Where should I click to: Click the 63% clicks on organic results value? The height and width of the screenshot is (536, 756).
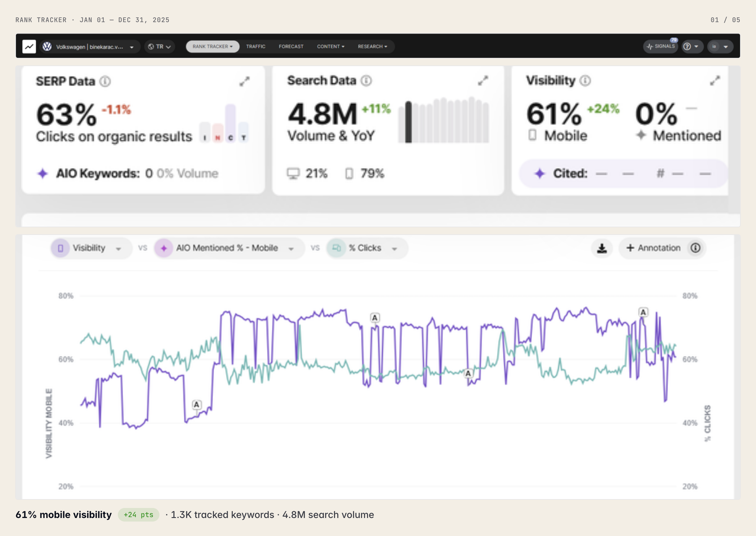point(66,114)
